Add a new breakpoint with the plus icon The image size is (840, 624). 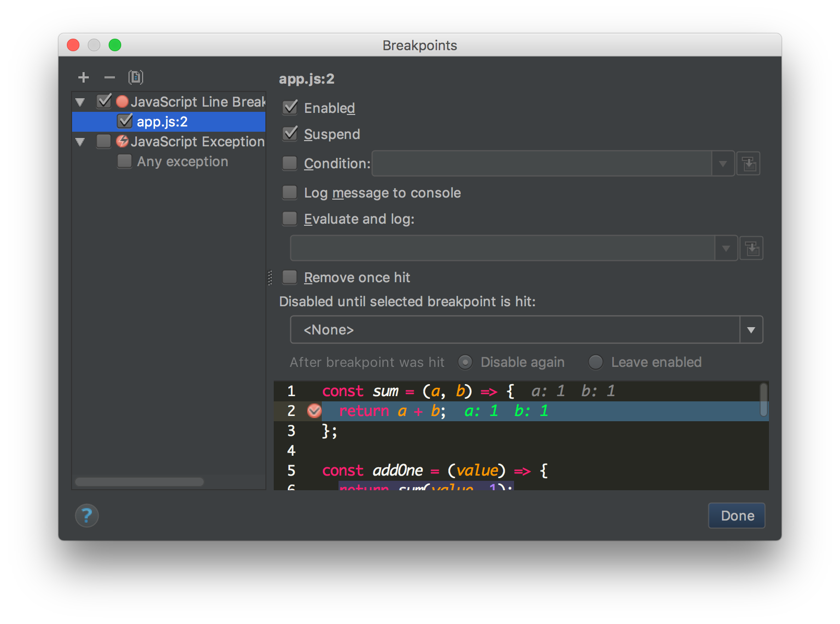[x=83, y=77]
